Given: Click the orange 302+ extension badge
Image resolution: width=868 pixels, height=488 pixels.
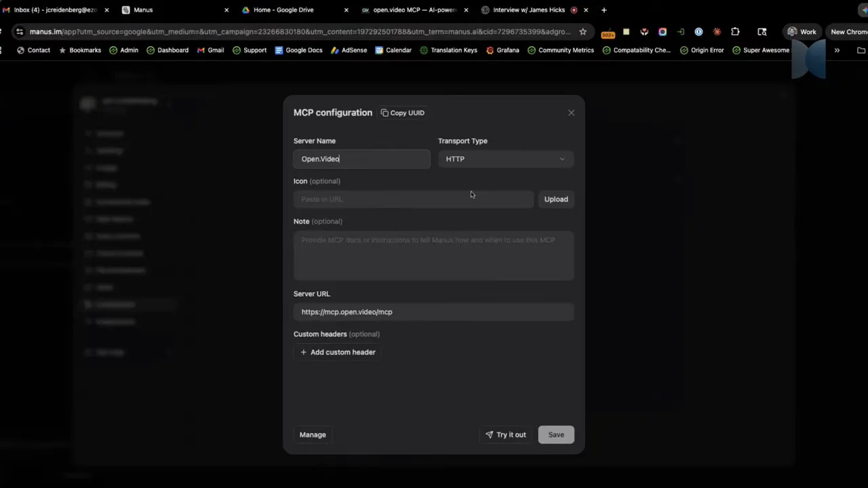Looking at the screenshot, I should pyautogui.click(x=608, y=32).
